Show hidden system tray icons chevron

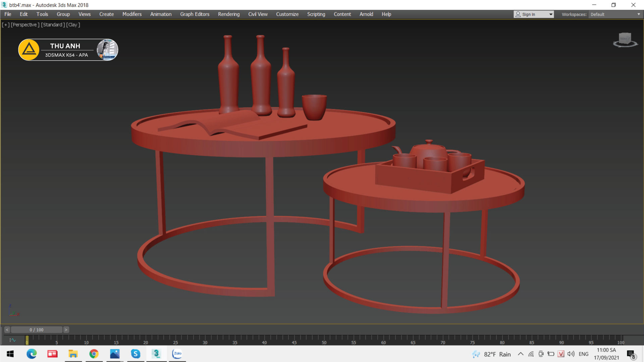(521, 354)
